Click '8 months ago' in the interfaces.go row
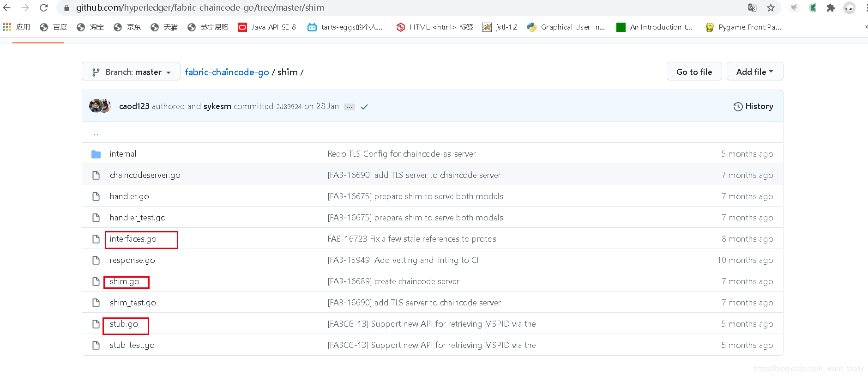The height and width of the screenshot is (377, 868). (747, 239)
